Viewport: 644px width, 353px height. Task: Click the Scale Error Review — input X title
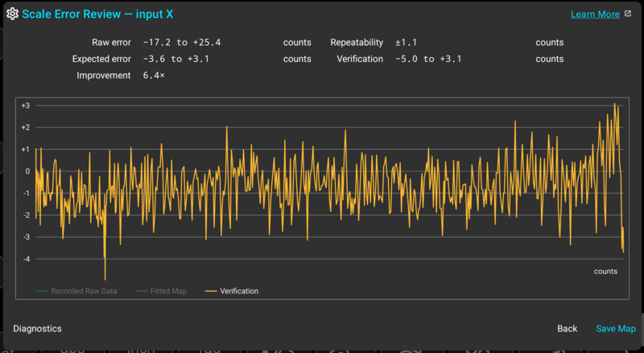(97, 14)
